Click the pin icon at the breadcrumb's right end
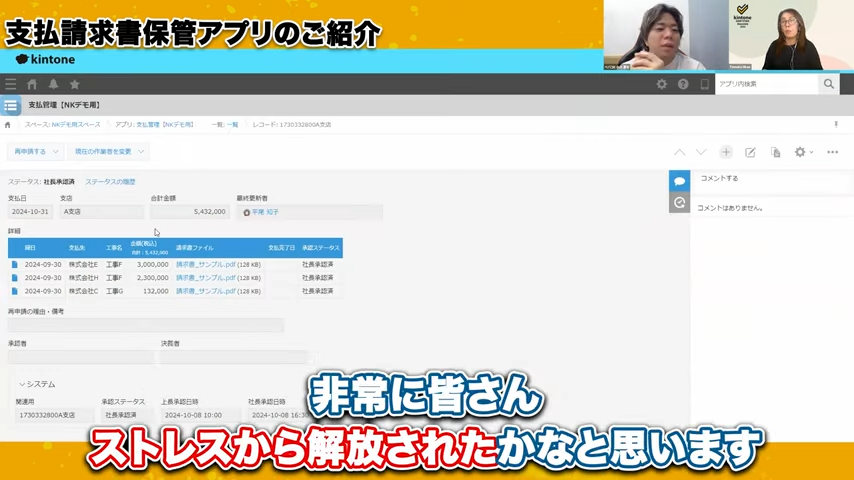Viewport: 854px width, 480px height. [x=836, y=125]
